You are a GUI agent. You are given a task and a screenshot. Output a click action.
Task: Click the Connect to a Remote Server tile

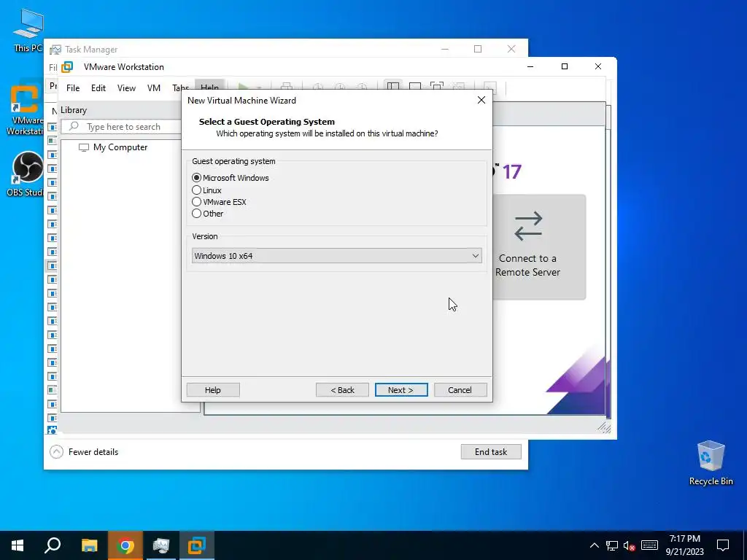(527, 246)
